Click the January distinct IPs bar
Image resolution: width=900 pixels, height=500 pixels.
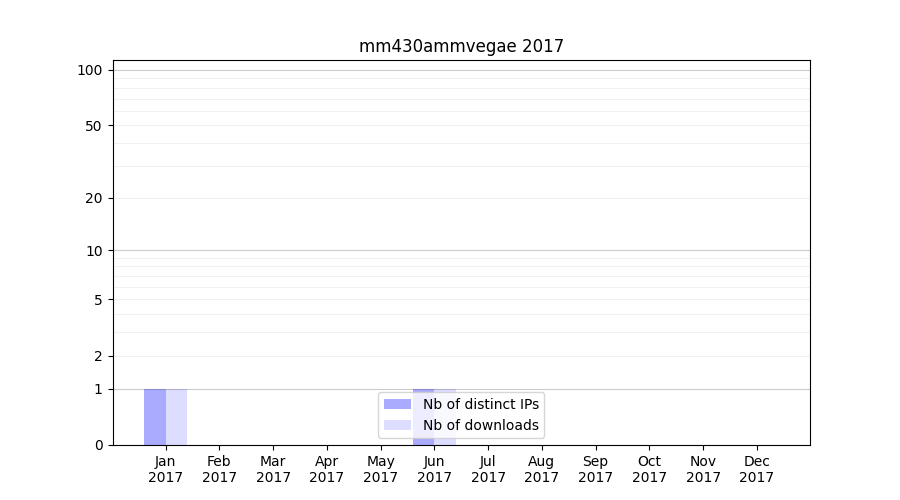point(155,417)
